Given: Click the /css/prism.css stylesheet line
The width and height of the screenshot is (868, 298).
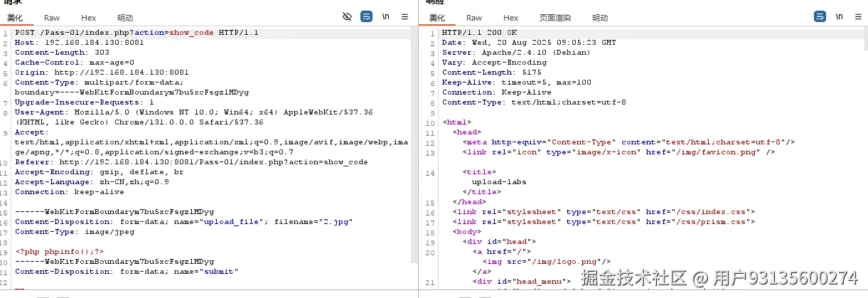Looking at the screenshot, I should (x=604, y=222).
